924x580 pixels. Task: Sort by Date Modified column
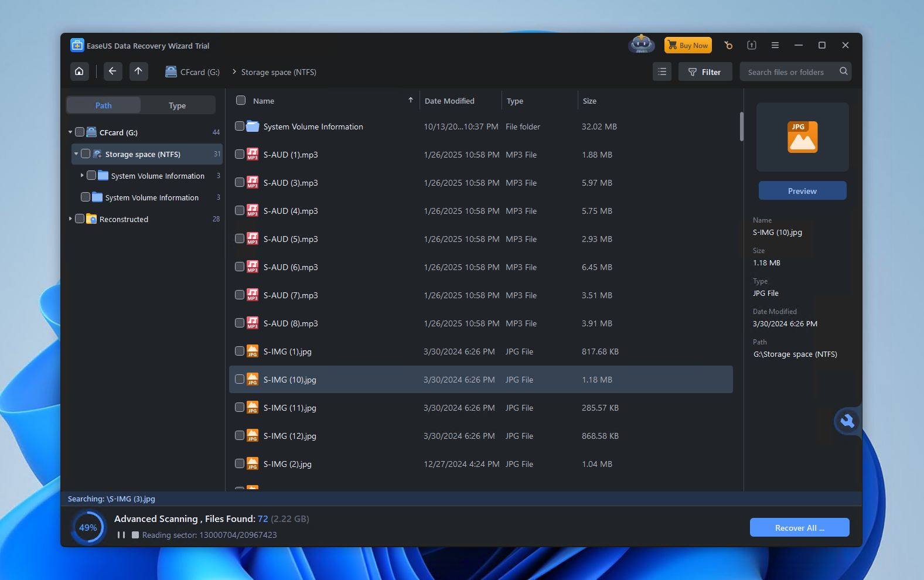coord(449,101)
